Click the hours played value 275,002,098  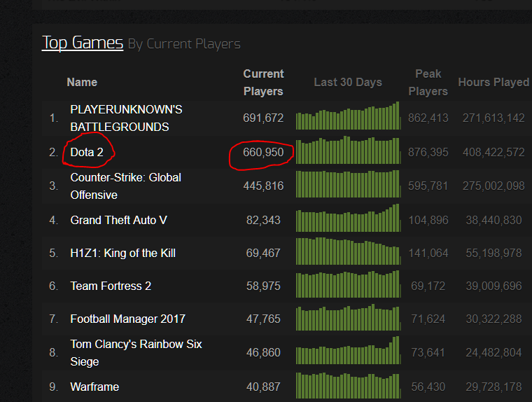pyautogui.click(x=493, y=186)
